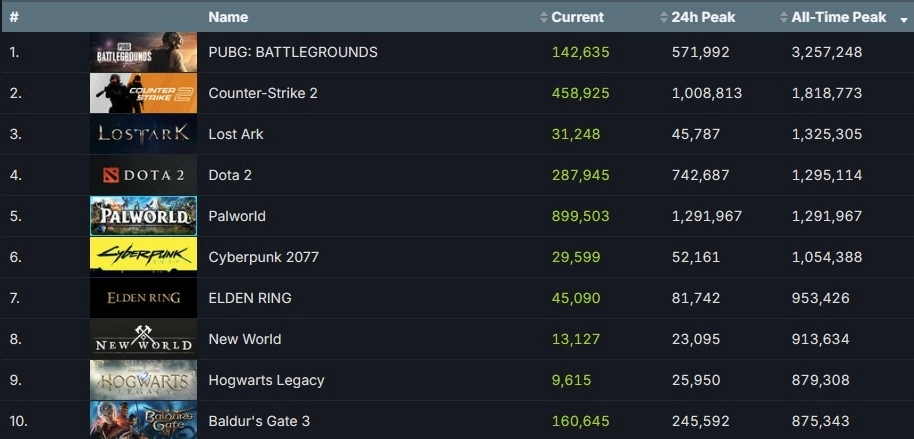Click the Counter-Strike 2 logo thumbnail

(143, 93)
